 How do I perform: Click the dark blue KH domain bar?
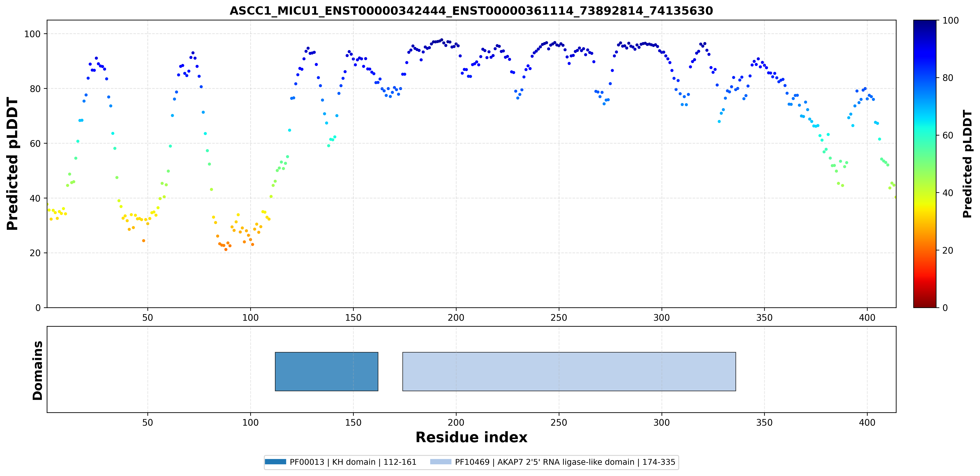tap(326, 371)
